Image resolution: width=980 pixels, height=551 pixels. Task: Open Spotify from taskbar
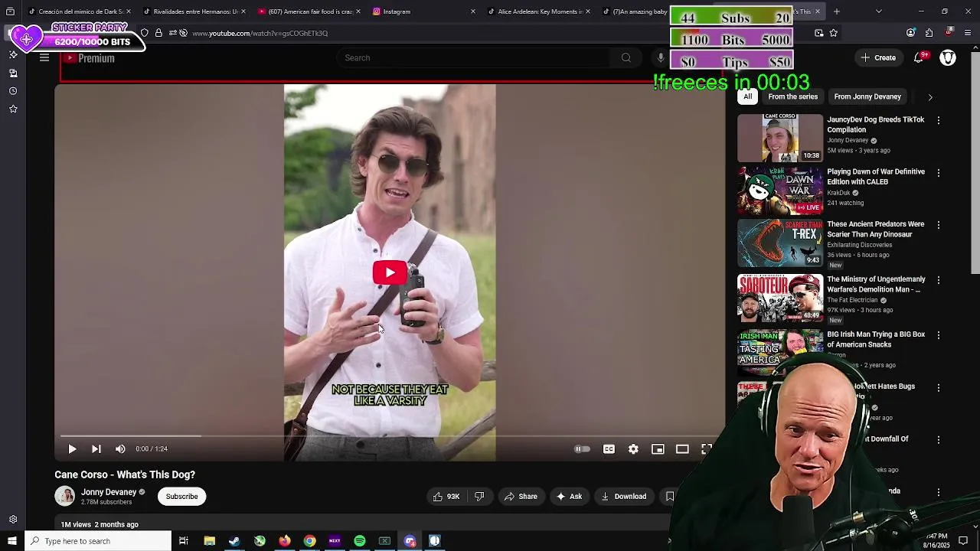pyautogui.click(x=360, y=541)
